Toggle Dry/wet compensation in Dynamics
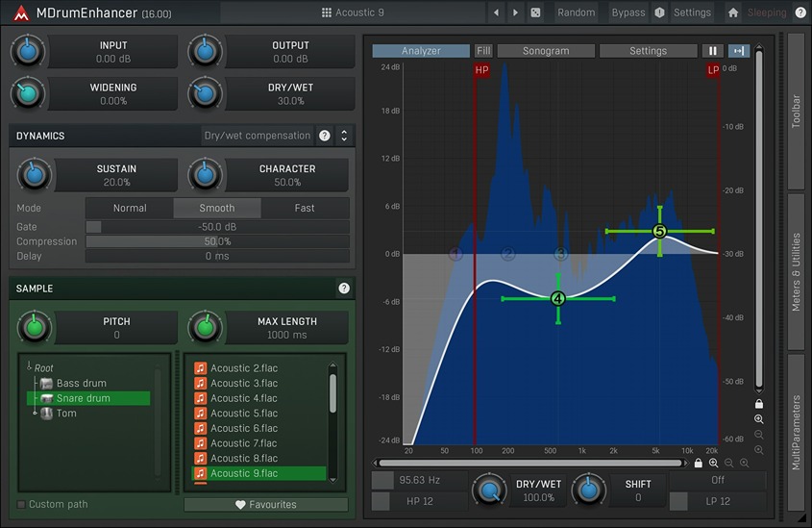The image size is (812, 528). coord(257,136)
